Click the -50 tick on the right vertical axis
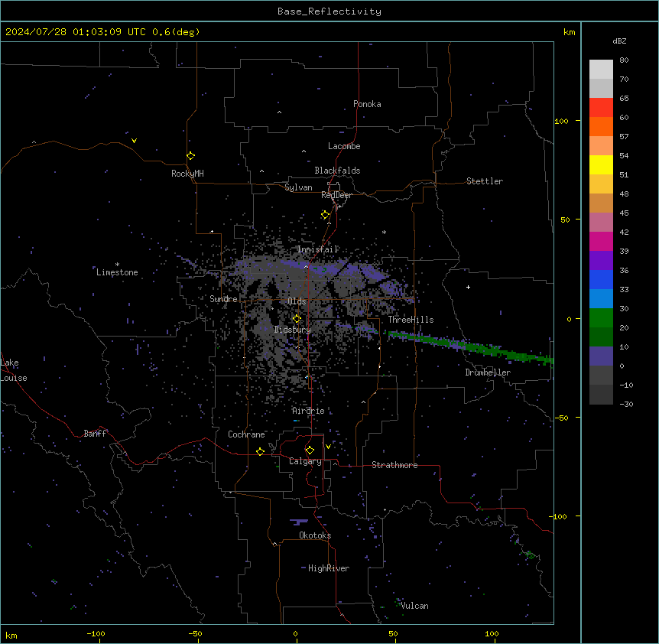 [x=561, y=418]
